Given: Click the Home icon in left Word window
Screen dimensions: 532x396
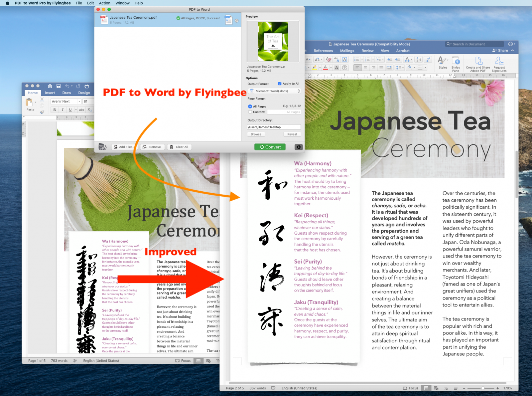Looking at the screenshot, I should tap(50, 86).
